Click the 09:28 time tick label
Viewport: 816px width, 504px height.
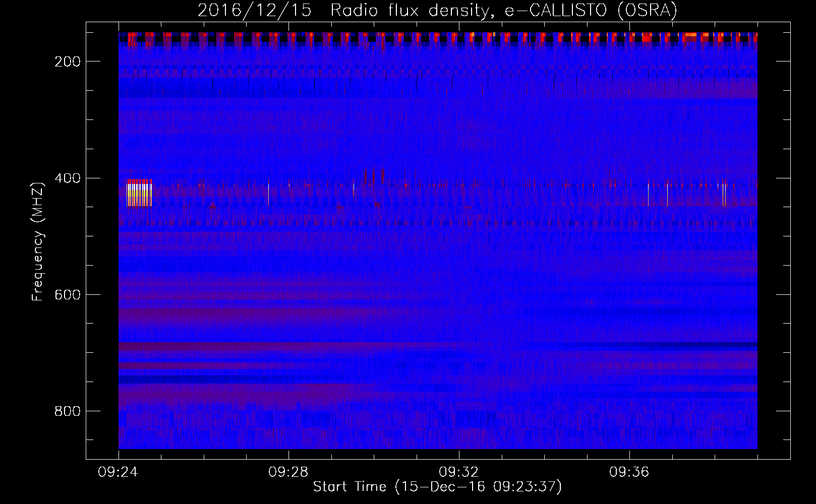point(289,472)
